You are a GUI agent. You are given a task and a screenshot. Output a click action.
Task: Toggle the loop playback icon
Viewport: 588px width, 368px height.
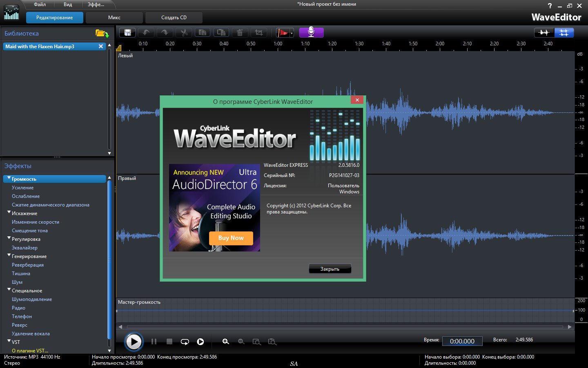pyautogui.click(x=185, y=342)
